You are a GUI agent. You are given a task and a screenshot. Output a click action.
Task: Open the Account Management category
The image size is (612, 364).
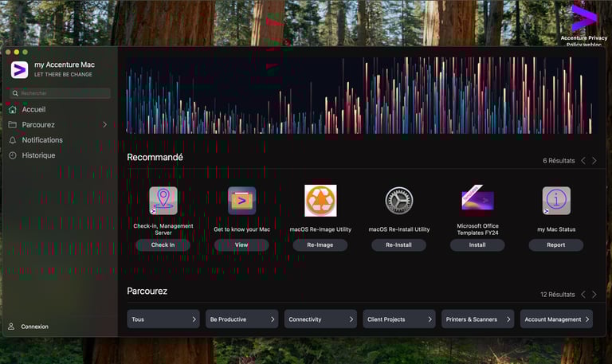[x=556, y=319]
